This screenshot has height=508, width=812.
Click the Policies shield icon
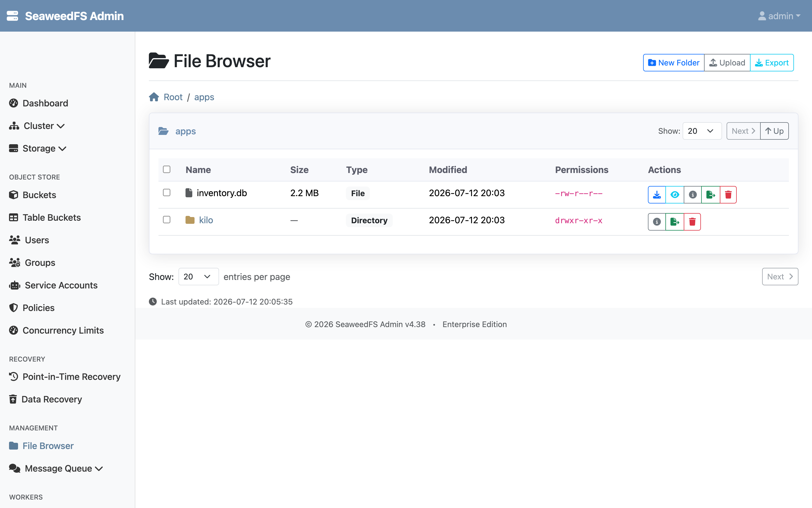14,308
